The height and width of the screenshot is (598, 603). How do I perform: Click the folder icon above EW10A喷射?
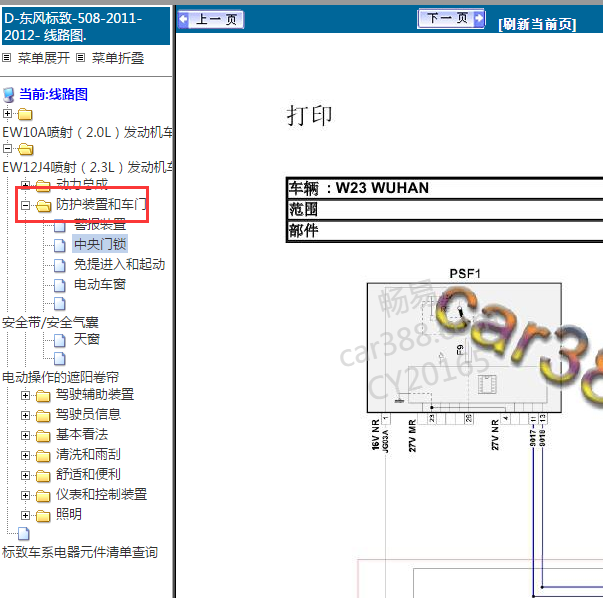[25, 114]
